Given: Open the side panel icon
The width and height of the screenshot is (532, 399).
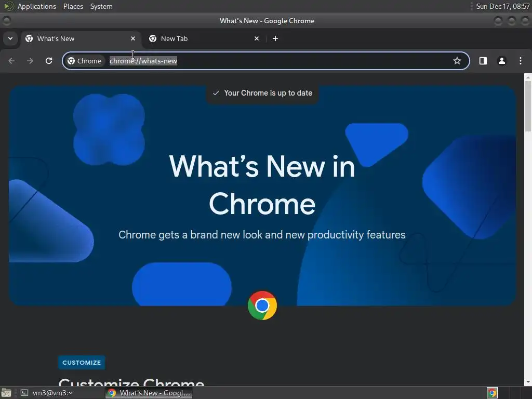Looking at the screenshot, I should point(483,61).
